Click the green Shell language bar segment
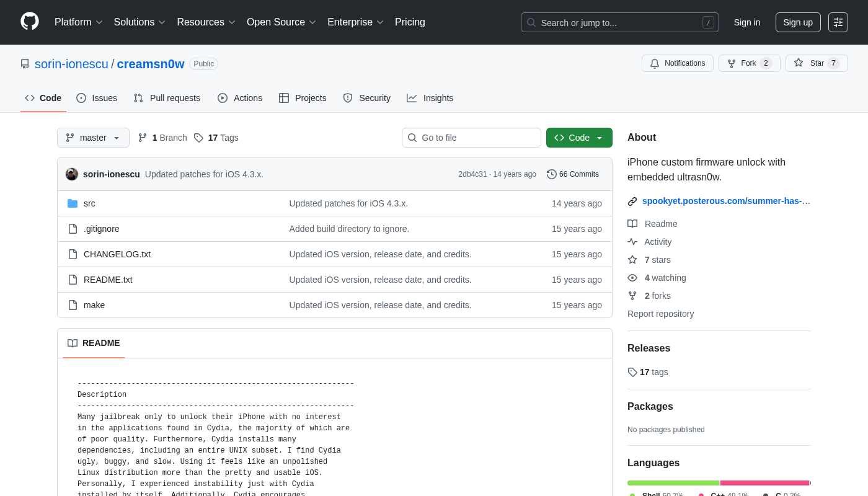Image resolution: width=868 pixels, height=496 pixels. coord(673,483)
